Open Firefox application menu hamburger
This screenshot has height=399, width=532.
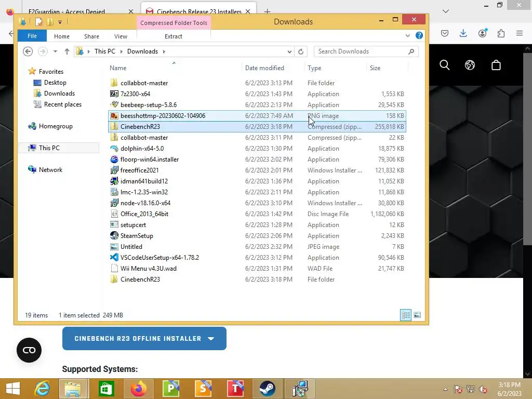pyautogui.click(x=519, y=33)
